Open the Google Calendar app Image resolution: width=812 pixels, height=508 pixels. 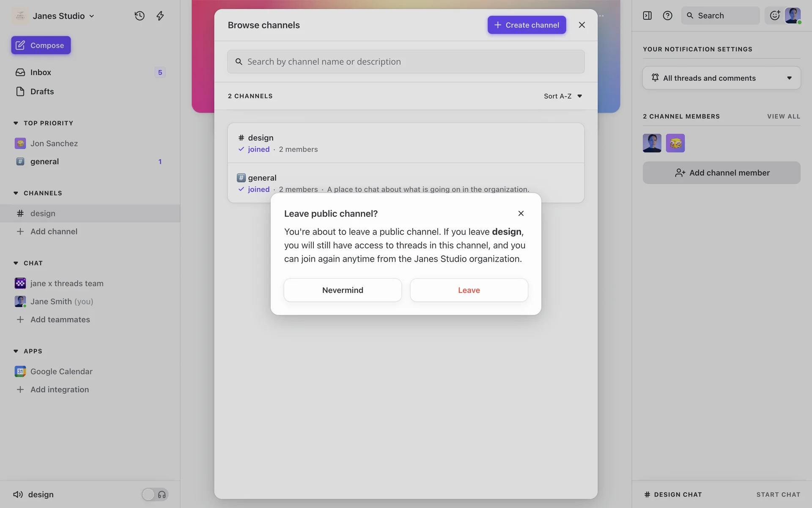61,371
